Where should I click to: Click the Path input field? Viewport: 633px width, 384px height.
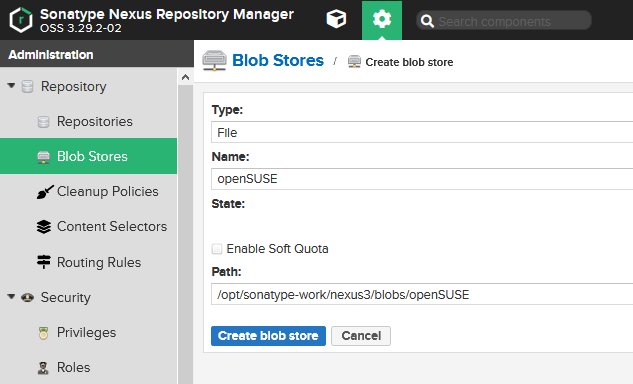(422, 294)
